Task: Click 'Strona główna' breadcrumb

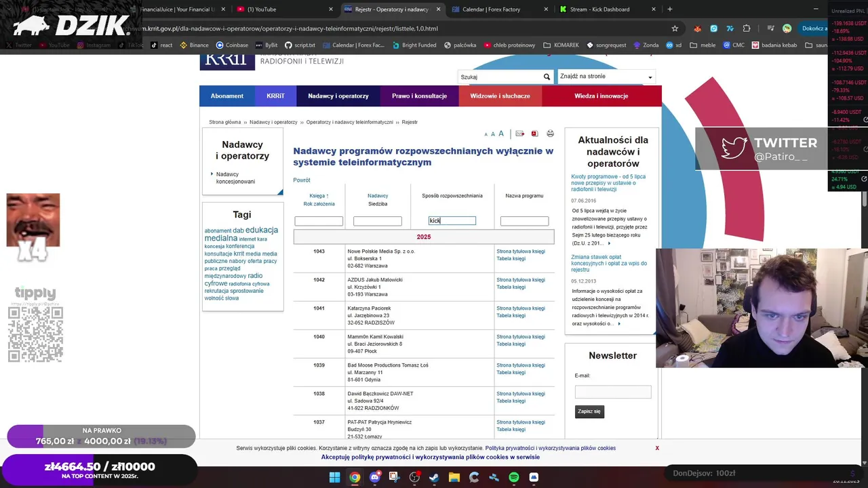Action: (x=225, y=122)
